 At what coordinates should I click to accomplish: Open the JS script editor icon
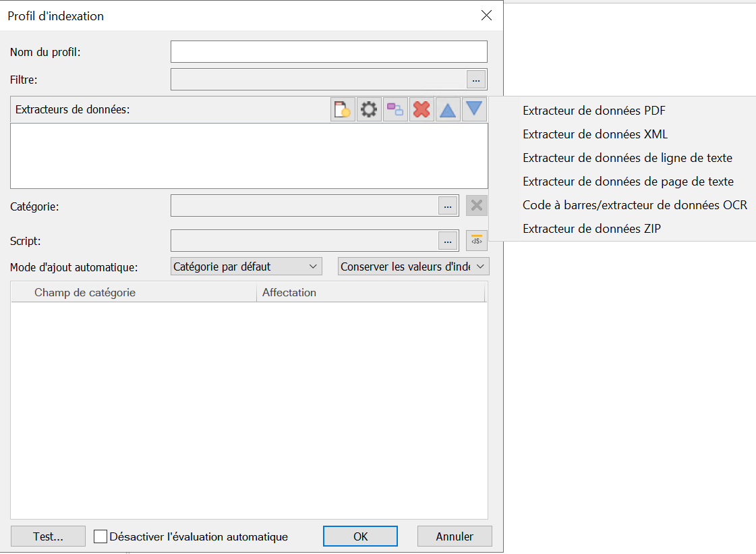(x=477, y=240)
